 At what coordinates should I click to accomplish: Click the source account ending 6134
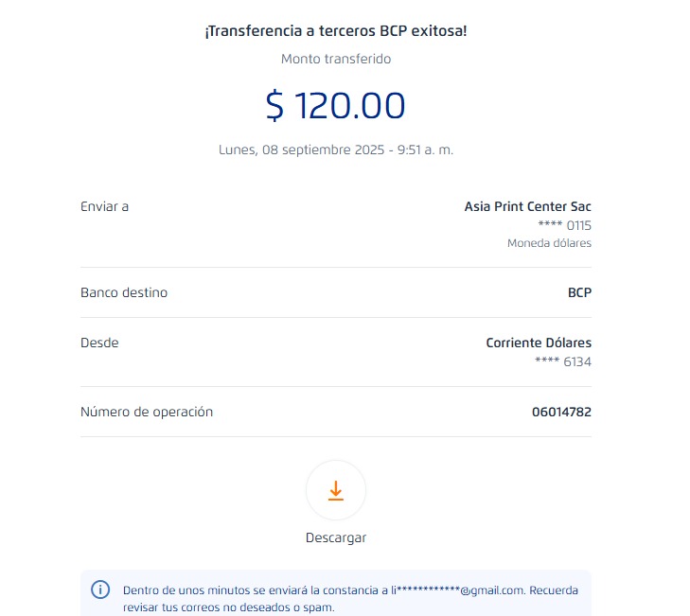tap(564, 361)
